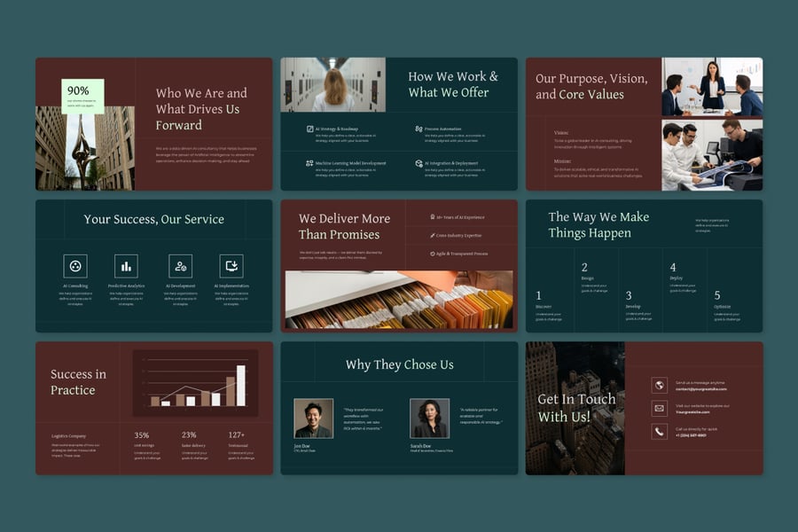
Task: Click the 'Get In Touch With Us!' heading
Action: point(576,408)
